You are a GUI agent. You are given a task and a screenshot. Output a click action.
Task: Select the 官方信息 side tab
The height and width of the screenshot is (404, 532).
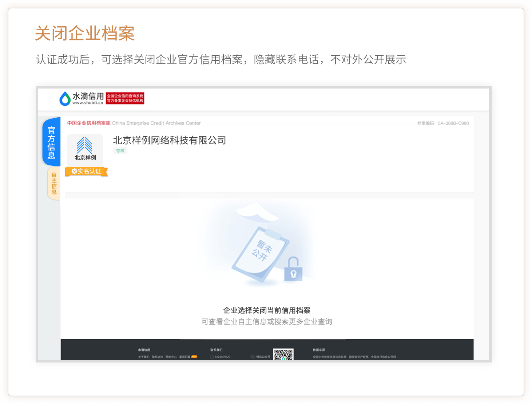tap(51, 142)
